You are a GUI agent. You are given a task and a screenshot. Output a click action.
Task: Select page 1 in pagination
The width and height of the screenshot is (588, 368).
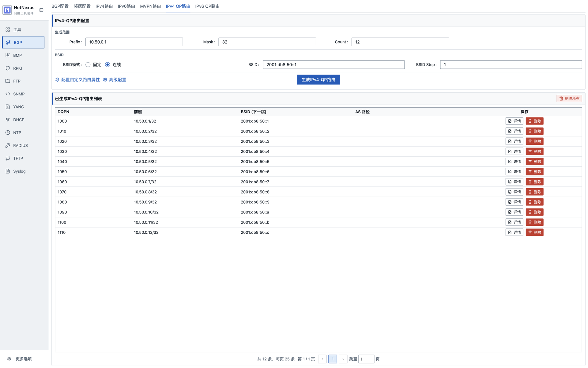pyautogui.click(x=333, y=359)
